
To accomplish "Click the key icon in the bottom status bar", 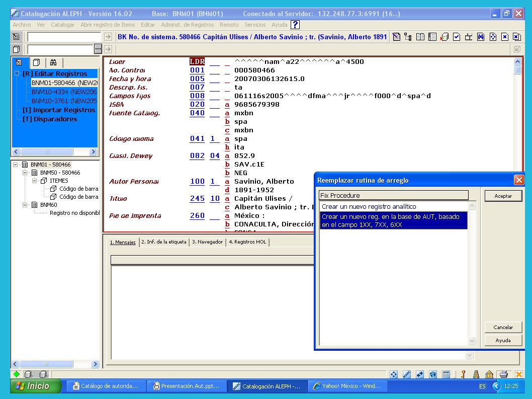I will tap(463, 374).
